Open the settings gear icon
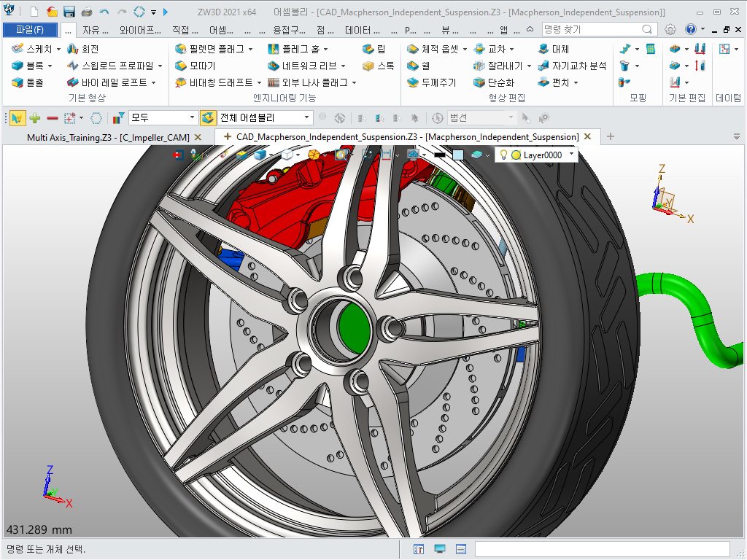Image resolution: width=747 pixels, height=560 pixels. [670, 29]
